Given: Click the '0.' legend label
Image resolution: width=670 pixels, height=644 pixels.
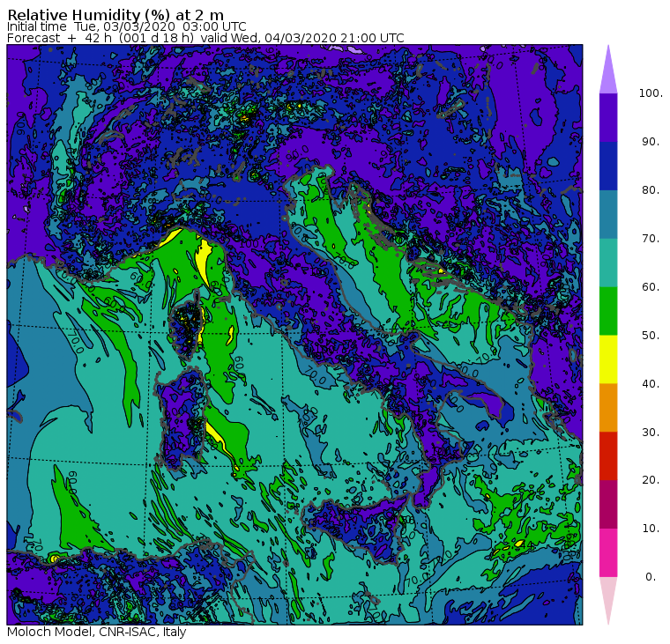Looking at the screenshot, I should pos(651,577).
